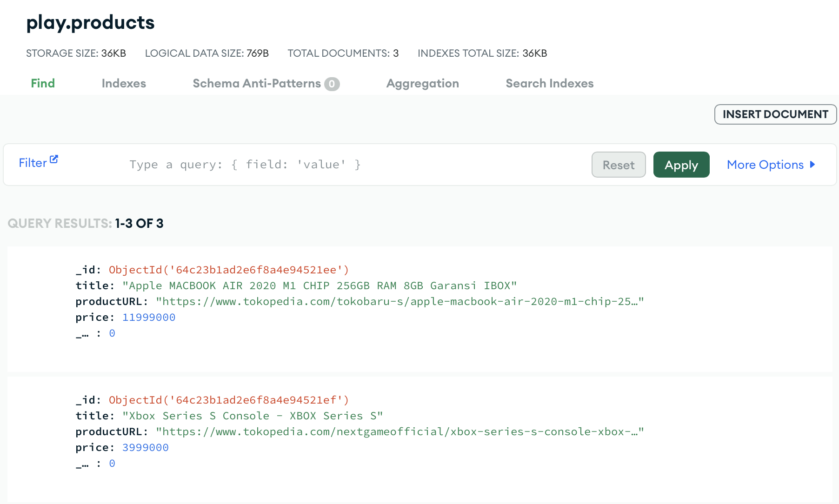Switch to the Search Indexes tab
Image resolution: width=839 pixels, height=504 pixels.
[549, 83]
